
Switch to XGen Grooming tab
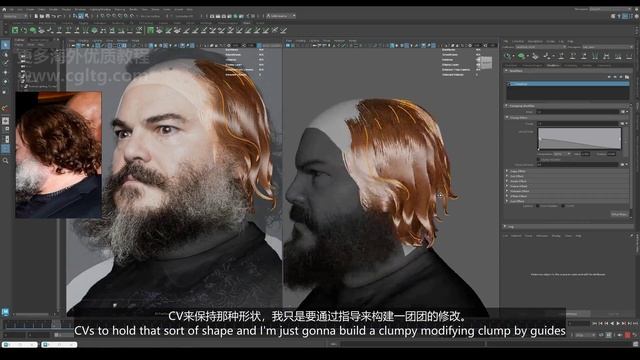pos(570,65)
